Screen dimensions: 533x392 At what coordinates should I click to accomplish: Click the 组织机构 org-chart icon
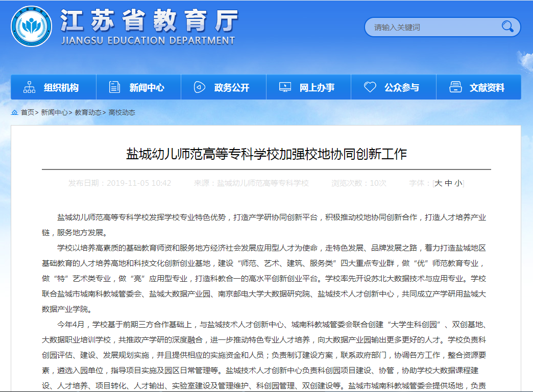(x=30, y=87)
